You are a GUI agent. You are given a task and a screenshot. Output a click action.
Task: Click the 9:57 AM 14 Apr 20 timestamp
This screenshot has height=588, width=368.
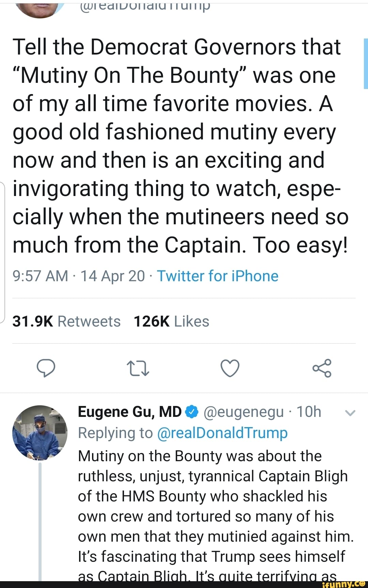pos(79,276)
